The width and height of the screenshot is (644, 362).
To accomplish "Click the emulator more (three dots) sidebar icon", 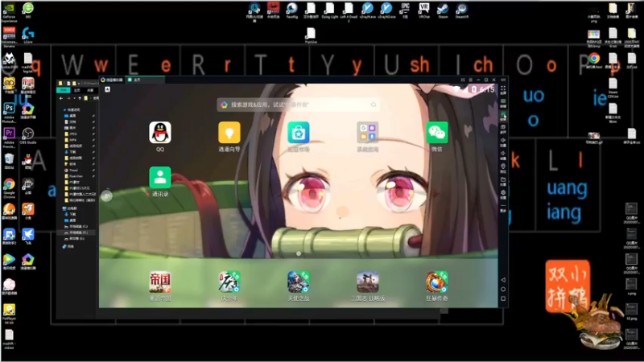I will coord(503,208).
